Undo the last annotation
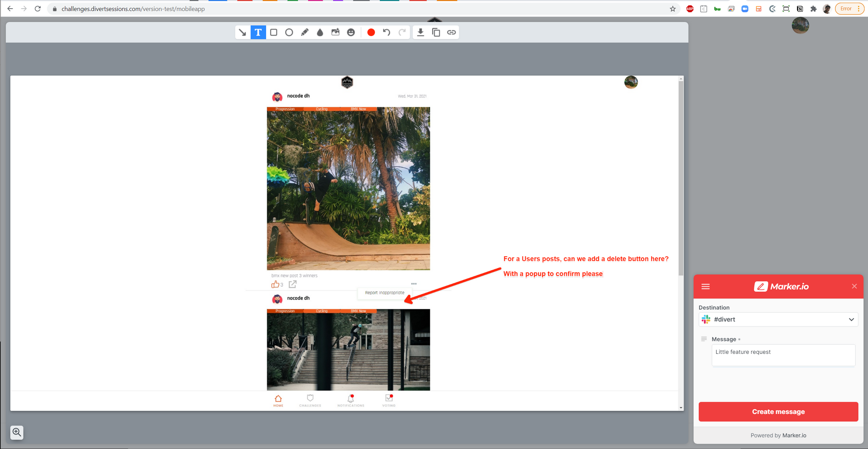 click(x=386, y=33)
